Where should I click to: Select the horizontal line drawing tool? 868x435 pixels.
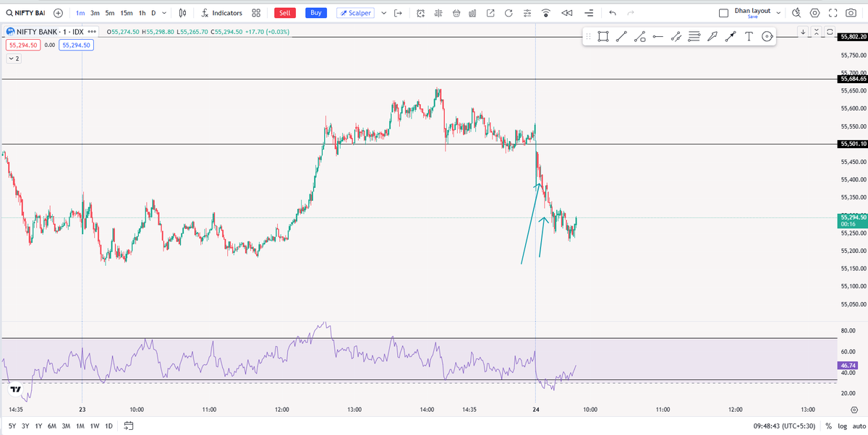658,36
